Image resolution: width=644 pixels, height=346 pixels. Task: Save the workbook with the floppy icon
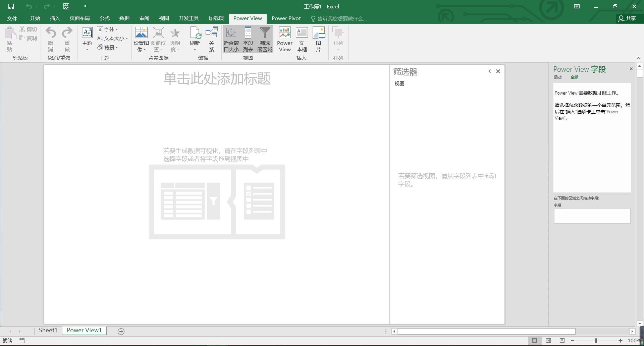pos(11,6)
